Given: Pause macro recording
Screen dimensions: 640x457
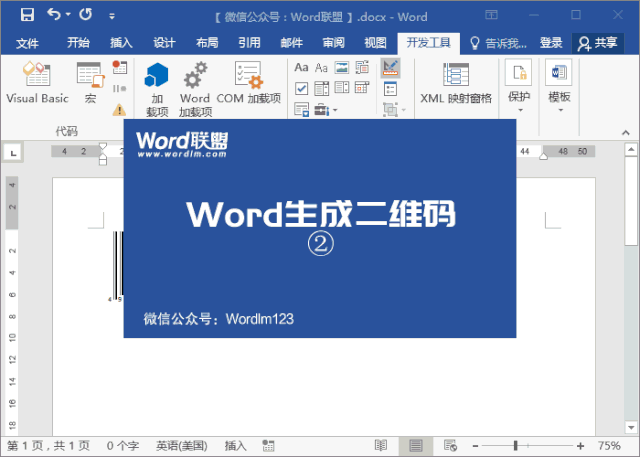Looking at the screenshot, I should pyautogui.click(x=120, y=89).
